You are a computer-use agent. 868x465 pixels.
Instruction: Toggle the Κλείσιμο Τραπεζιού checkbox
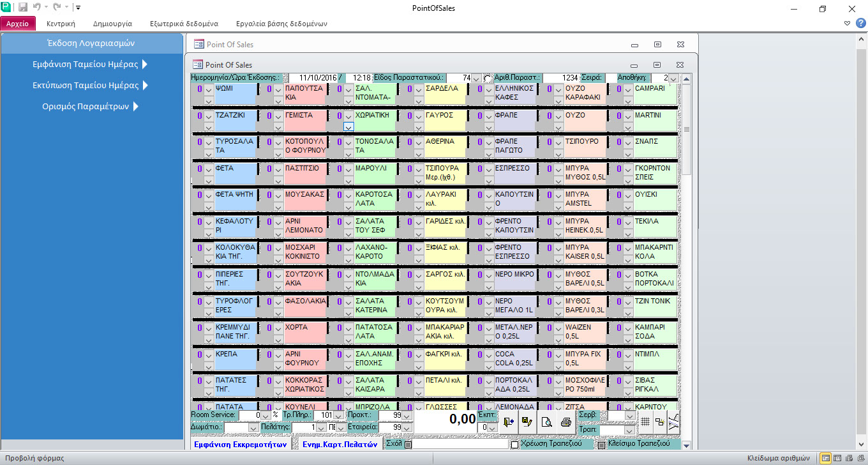(x=601, y=444)
